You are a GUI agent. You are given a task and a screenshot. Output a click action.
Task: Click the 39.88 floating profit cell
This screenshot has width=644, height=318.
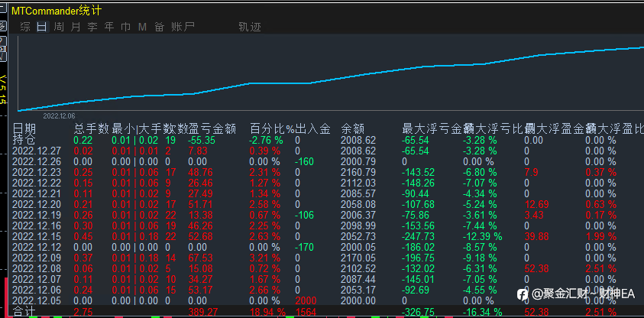[537, 236]
